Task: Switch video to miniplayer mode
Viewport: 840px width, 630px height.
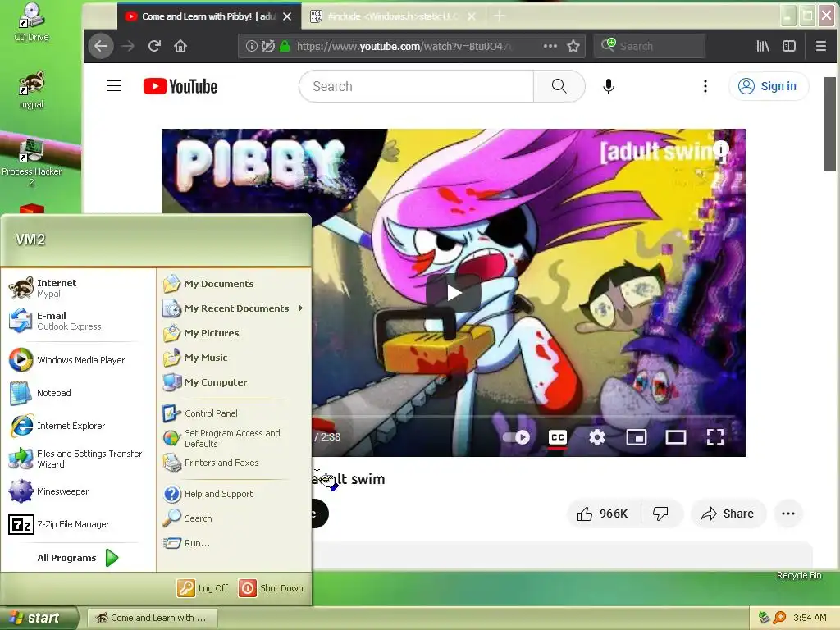Action: [x=637, y=438]
